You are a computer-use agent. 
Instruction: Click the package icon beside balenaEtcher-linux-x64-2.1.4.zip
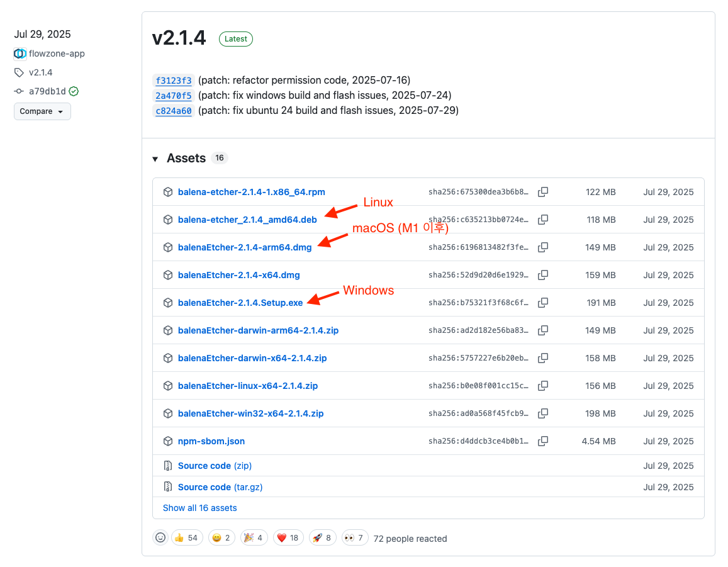tap(168, 386)
